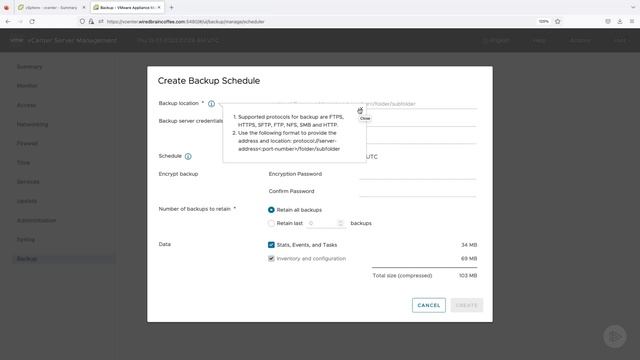The image size is (640, 360).
Task: Open the Actions menu in header
Action: (x=580, y=40)
